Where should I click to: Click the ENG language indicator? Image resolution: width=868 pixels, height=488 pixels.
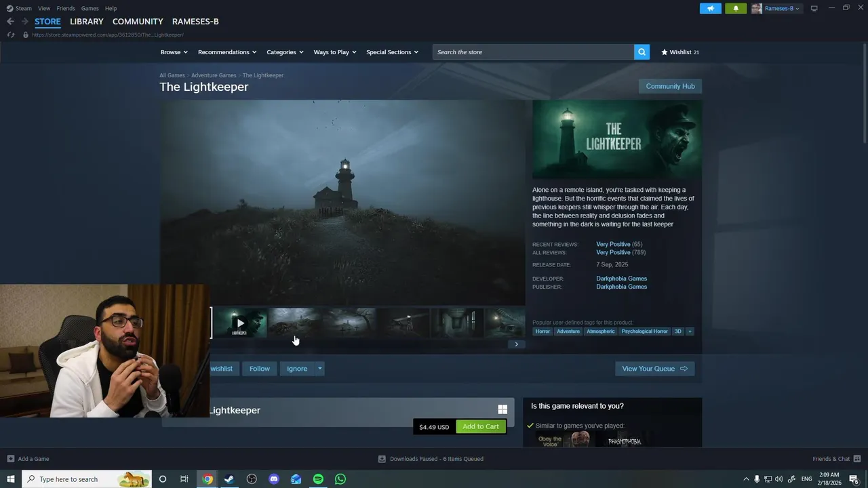pos(806,479)
